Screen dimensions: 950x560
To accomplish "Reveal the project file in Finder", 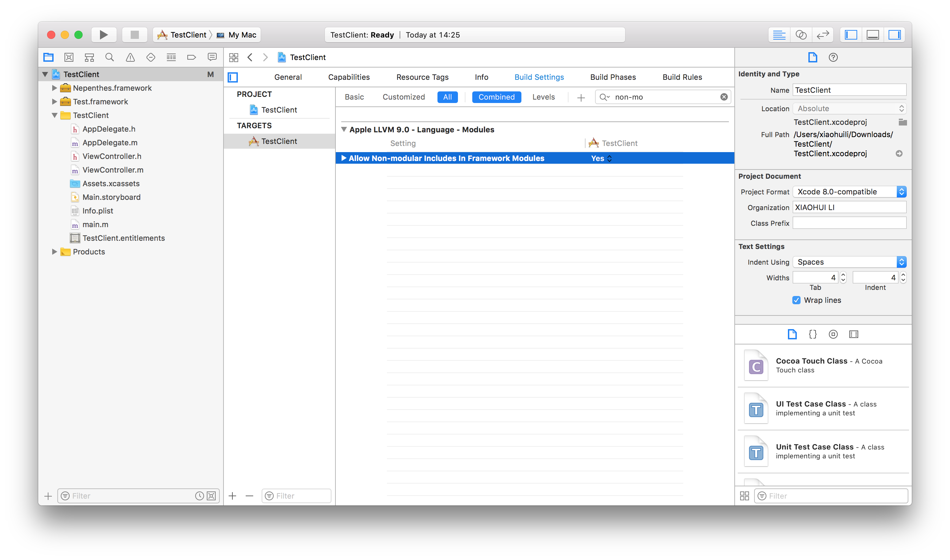I will (899, 153).
